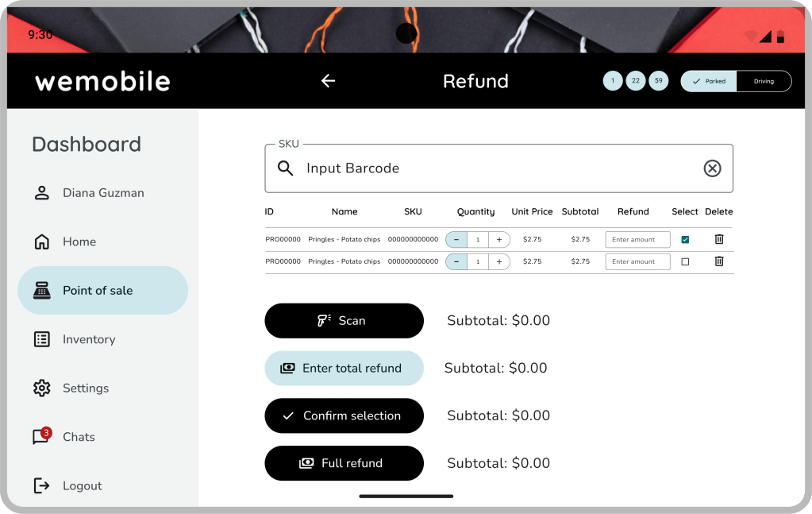
Task: Switch status toggle to Driving
Action: point(764,81)
